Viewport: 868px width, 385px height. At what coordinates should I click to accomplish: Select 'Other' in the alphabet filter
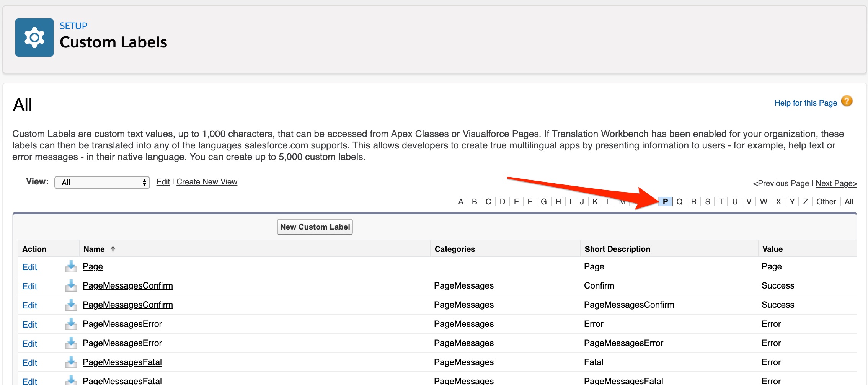coord(826,202)
